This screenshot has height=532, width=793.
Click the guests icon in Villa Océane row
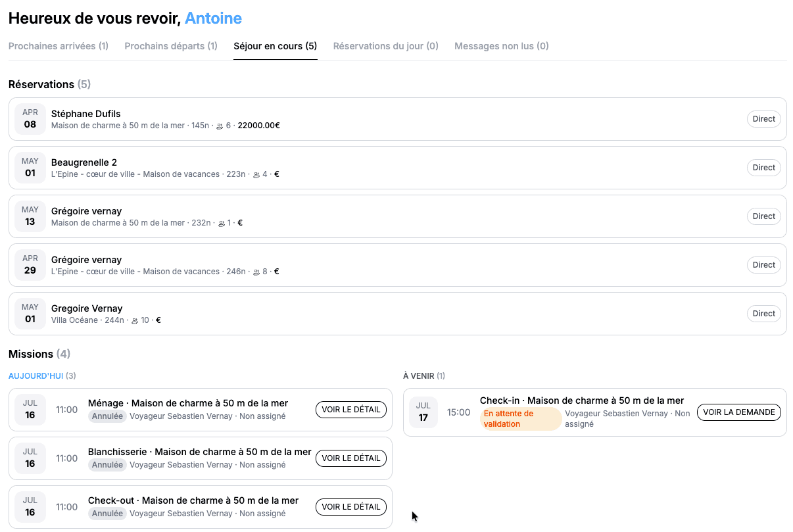pos(135,320)
